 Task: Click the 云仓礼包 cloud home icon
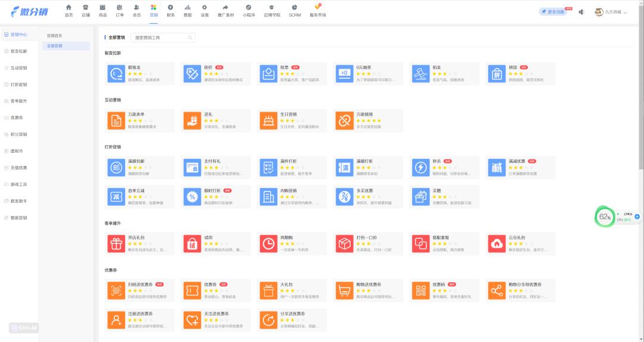496,244
